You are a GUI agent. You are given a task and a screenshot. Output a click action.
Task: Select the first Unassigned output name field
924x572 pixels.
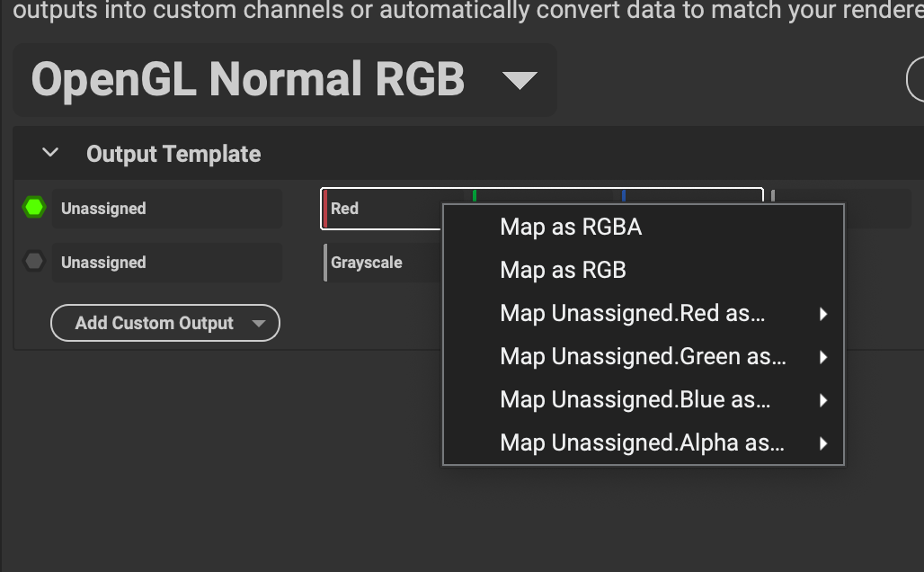pos(167,208)
